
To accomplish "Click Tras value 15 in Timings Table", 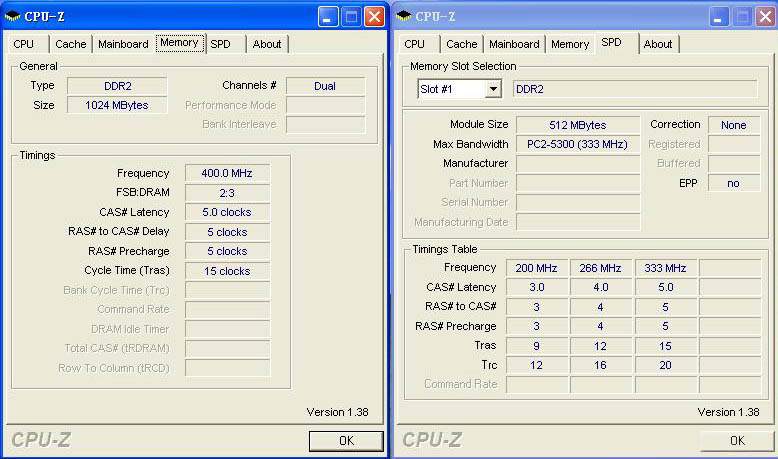I will tap(665, 346).
